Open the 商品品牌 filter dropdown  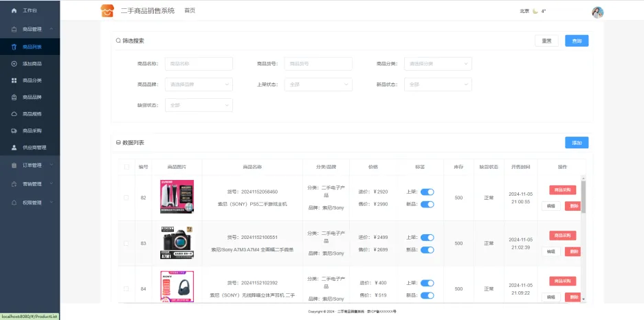coord(199,84)
